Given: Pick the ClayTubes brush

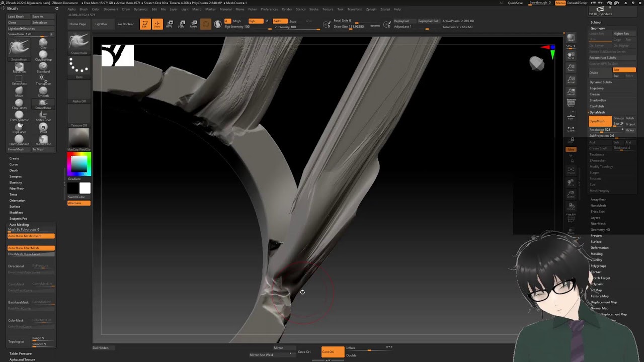Looking at the screenshot, I should [x=19, y=104].
